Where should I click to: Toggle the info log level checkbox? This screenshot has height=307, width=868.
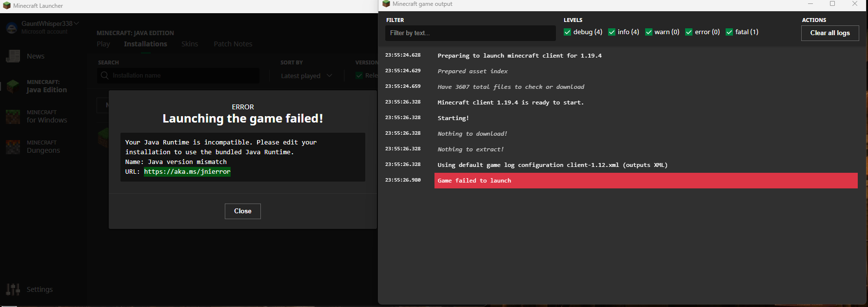(x=612, y=32)
